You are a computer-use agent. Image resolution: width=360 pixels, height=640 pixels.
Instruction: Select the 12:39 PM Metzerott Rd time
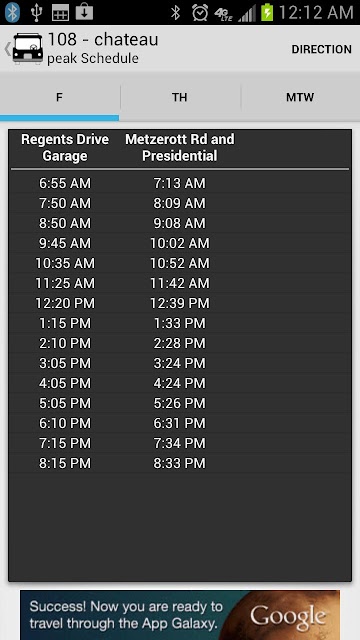click(x=180, y=303)
